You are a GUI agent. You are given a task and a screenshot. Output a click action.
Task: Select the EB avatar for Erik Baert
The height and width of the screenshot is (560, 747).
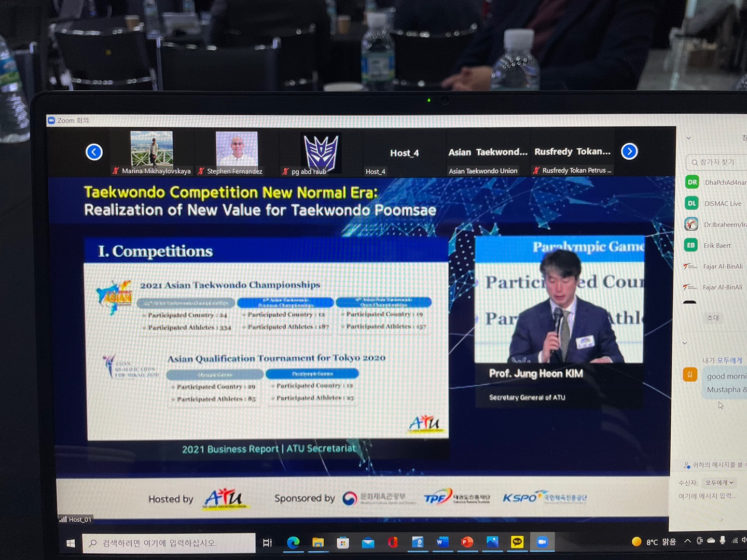click(690, 245)
